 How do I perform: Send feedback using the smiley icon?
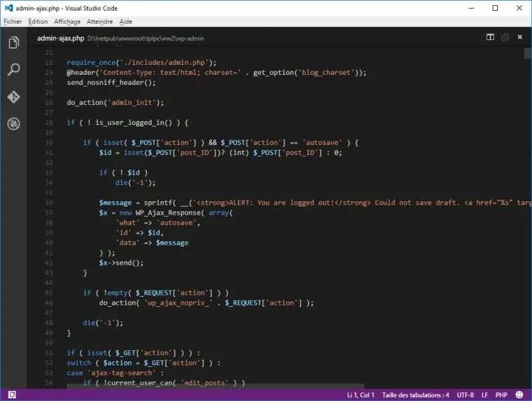(519, 394)
